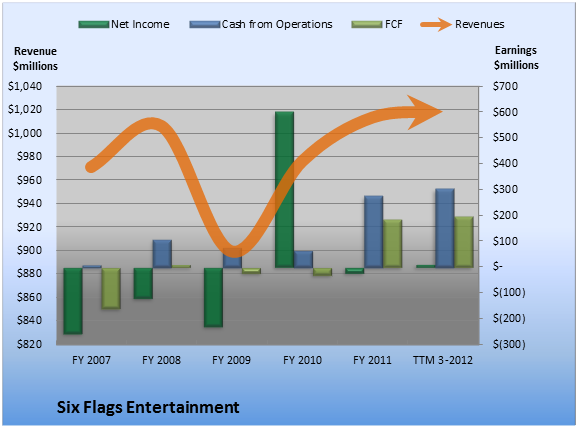Click the '$-' zero earnings axis value
This screenshot has height=427, width=577.
(497, 266)
